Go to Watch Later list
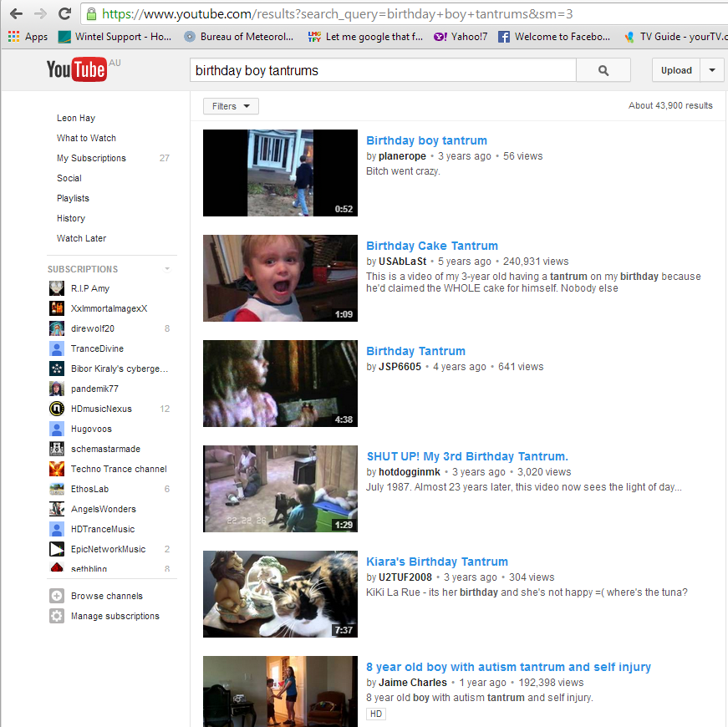The width and height of the screenshot is (728, 727). [x=81, y=238]
